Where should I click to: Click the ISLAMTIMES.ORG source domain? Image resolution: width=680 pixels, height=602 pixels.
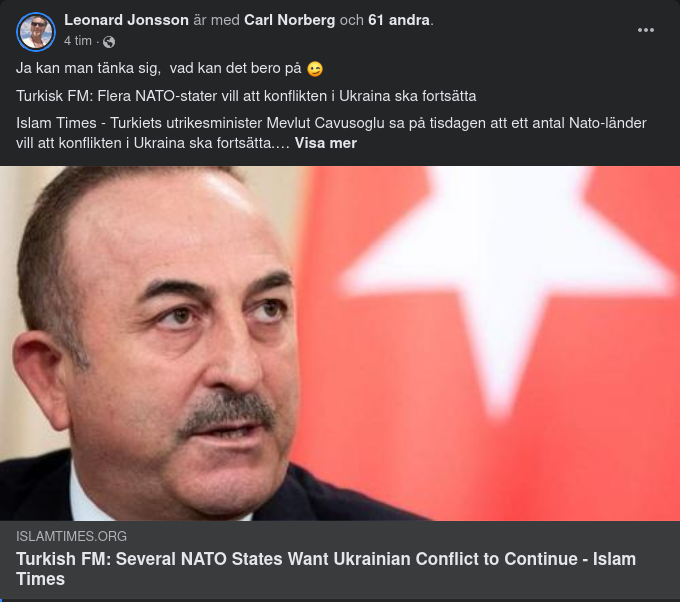coord(72,537)
